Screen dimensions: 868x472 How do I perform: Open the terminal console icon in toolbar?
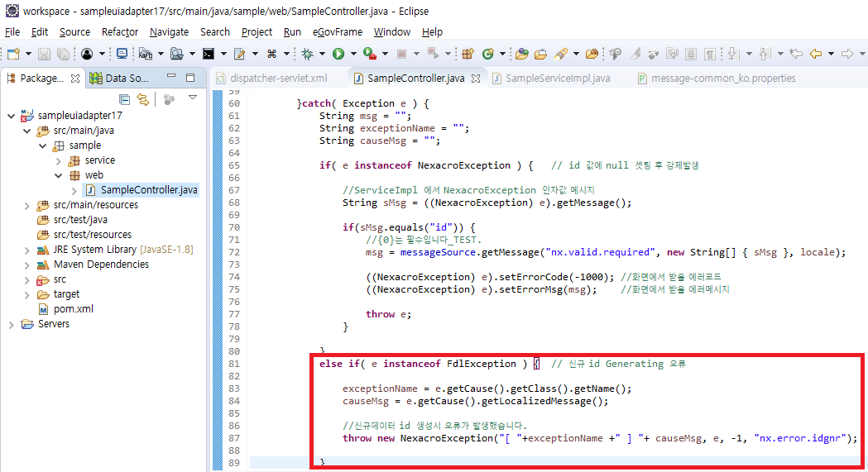point(209,54)
